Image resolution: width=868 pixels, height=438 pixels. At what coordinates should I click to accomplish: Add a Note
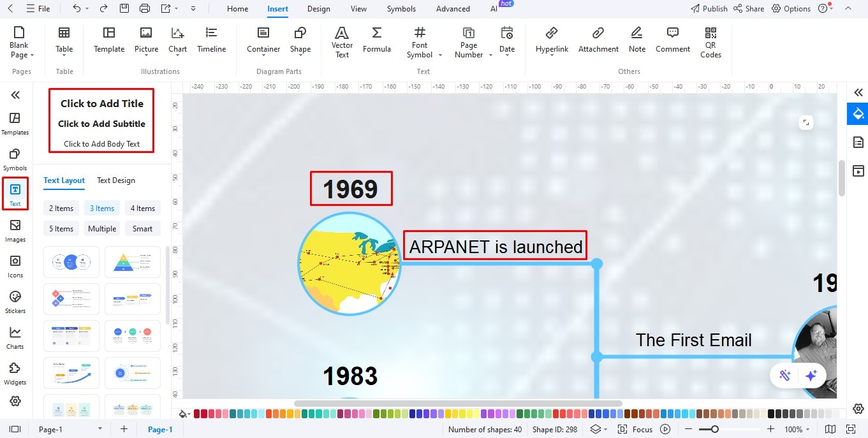click(636, 40)
